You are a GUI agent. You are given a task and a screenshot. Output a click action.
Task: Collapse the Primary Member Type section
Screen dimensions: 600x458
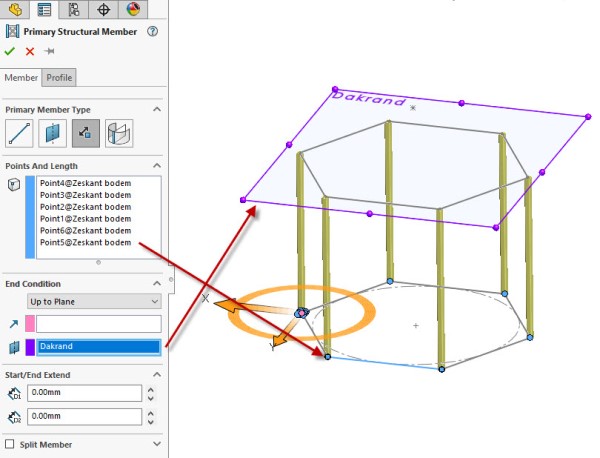[x=157, y=109]
